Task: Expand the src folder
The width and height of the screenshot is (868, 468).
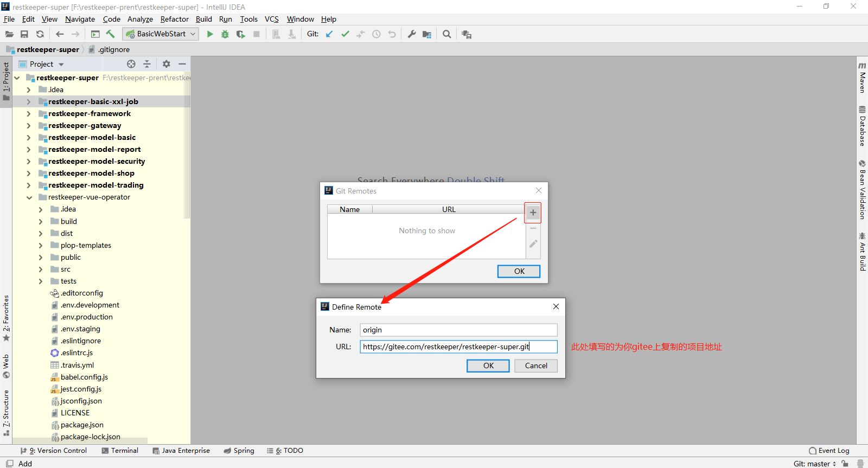Action: point(41,270)
